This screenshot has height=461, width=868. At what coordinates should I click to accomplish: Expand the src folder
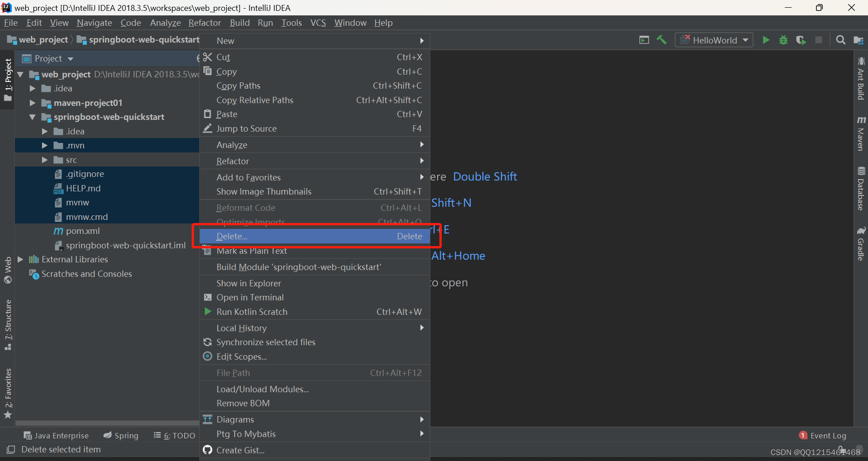tap(45, 160)
